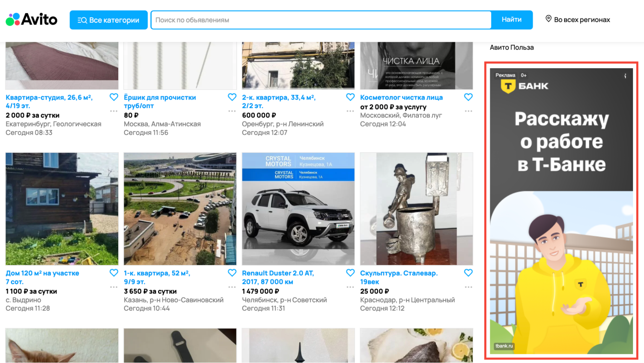Open more options for Renault Duster listing
Viewport: 644px width, 363px height.
350,287
